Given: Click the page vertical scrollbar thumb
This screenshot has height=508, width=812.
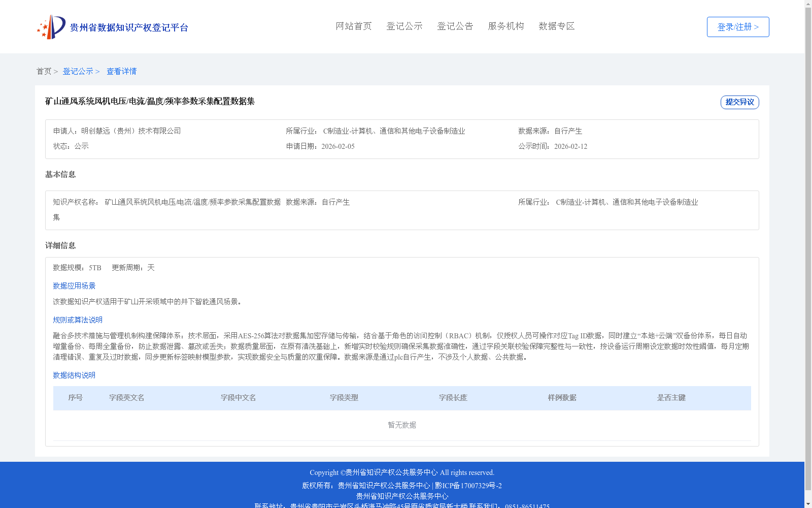Looking at the screenshot, I should pyautogui.click(x=808, y=249).
